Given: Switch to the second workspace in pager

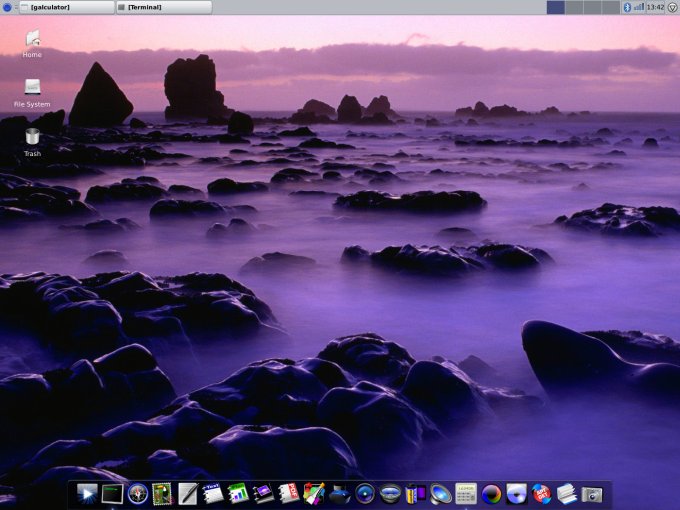Looking at the screenshot, I should 573,7.
